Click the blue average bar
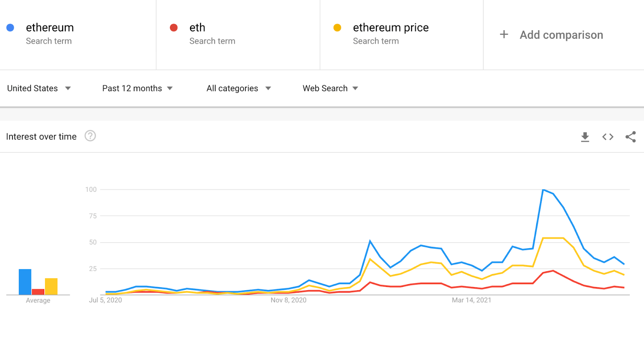Viewport: 644px width, 339px height. [25, 282]
